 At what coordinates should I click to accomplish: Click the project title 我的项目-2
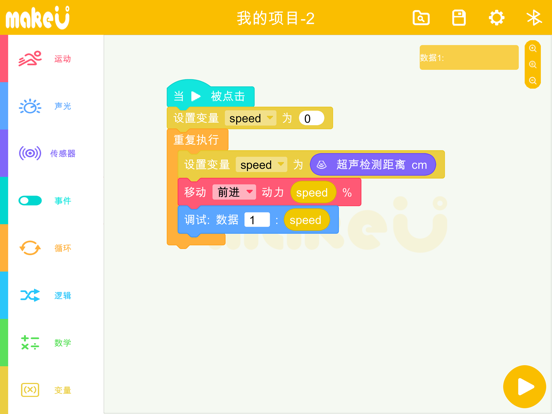[x=276, y=18]
